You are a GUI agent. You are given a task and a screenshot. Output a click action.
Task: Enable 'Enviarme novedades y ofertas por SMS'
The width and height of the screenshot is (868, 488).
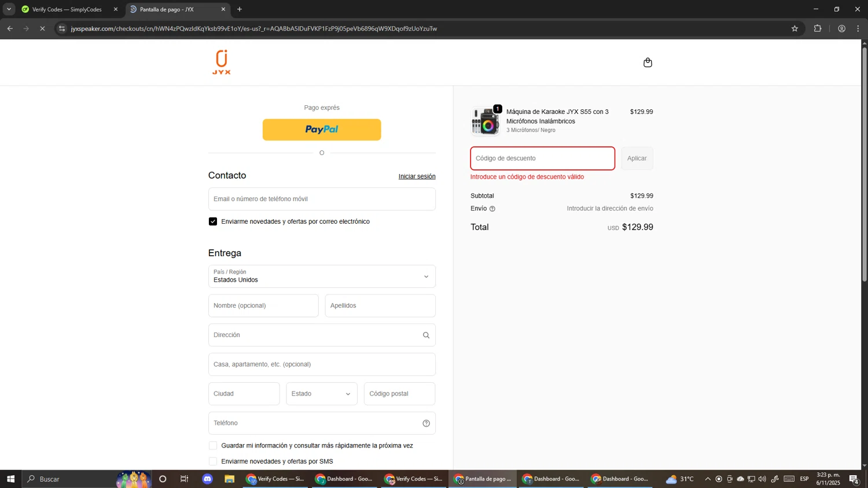(213, 461)
